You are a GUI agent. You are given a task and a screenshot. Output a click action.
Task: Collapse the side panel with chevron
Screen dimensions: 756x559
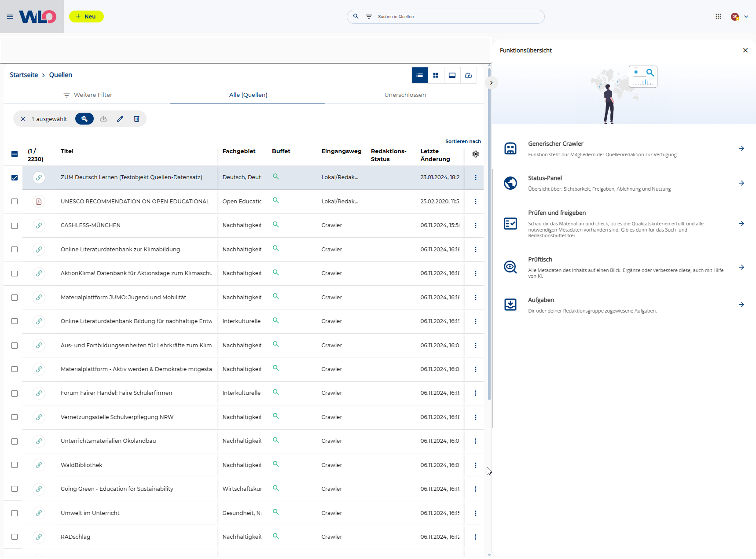pos(491,83)
